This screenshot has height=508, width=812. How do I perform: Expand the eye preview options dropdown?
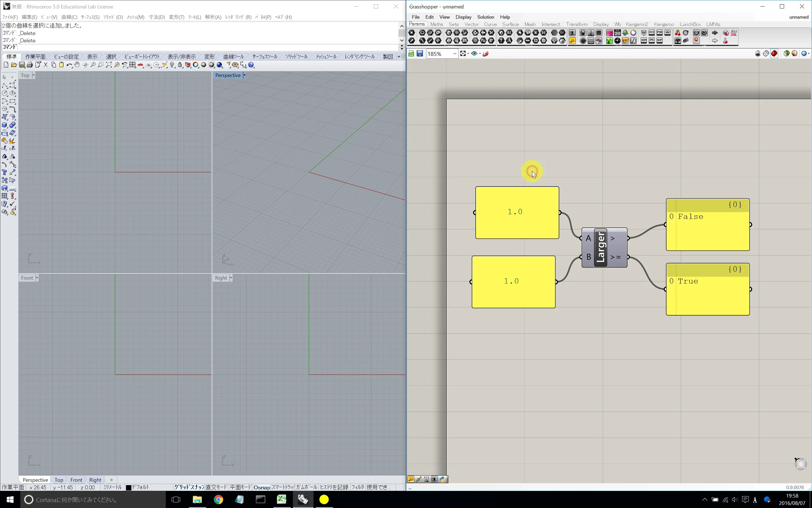click(480, 54)
